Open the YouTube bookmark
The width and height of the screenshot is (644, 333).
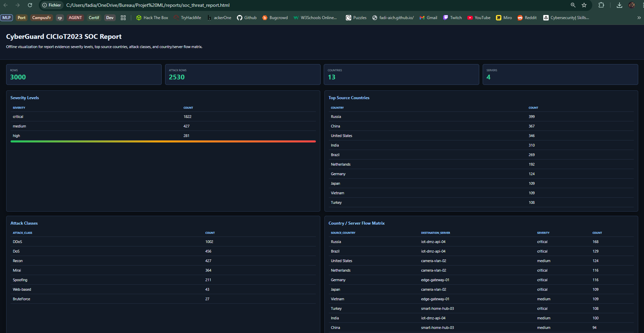coord(479,18)
